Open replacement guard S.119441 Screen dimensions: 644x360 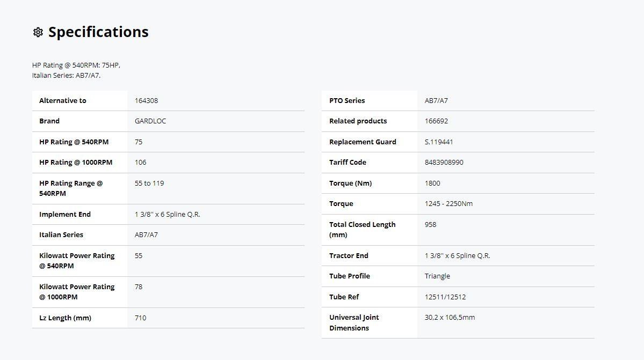coord(439,142)
